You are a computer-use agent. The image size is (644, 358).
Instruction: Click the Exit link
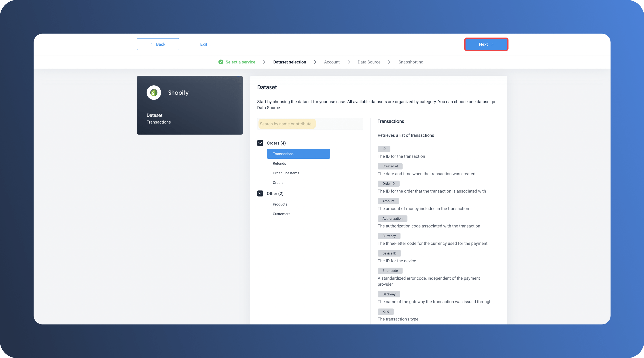click(203, 44)
